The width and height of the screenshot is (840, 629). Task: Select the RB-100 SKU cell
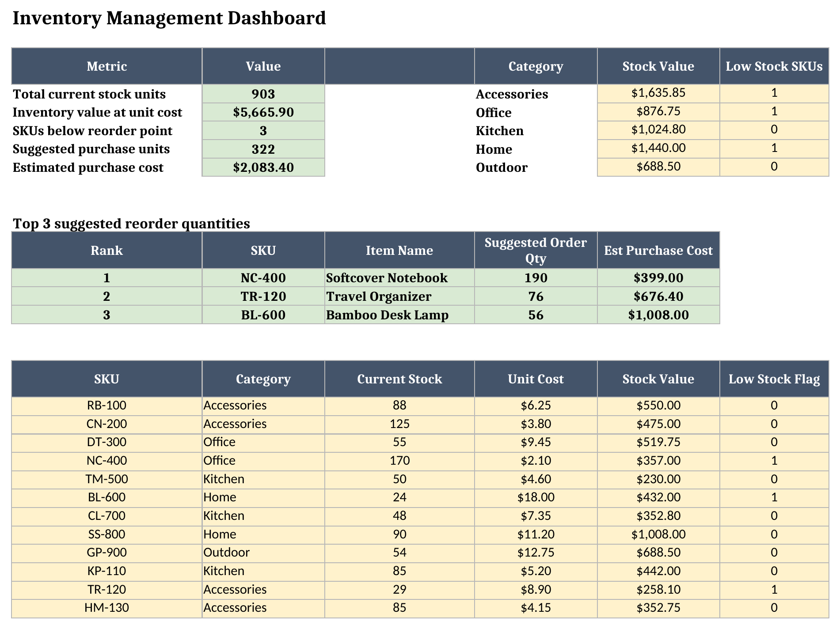pyautogui.click(x=106, y=405)
